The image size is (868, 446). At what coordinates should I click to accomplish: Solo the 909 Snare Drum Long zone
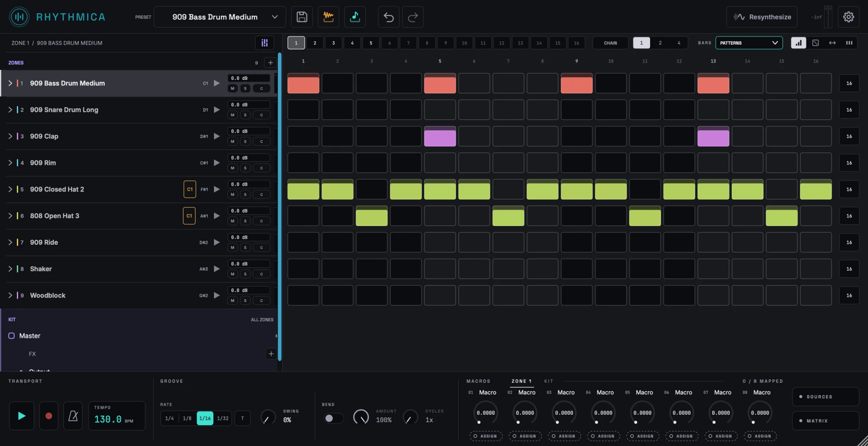pyautogui.click(x=245, y=115)
